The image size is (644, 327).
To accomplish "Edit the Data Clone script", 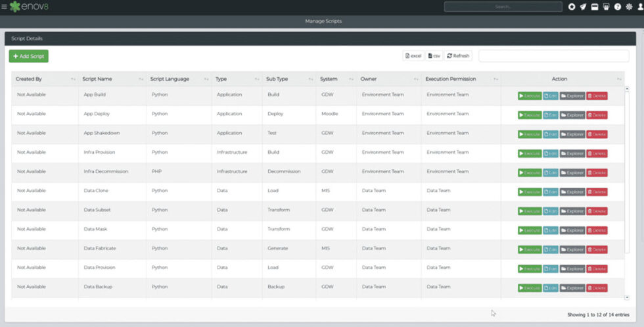I will (x=550, y=192).
